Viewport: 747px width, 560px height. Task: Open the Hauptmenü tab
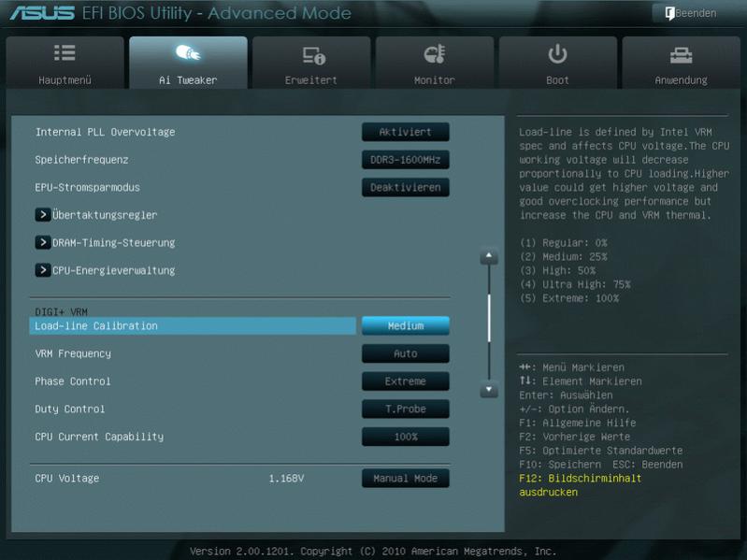point(65,63)
